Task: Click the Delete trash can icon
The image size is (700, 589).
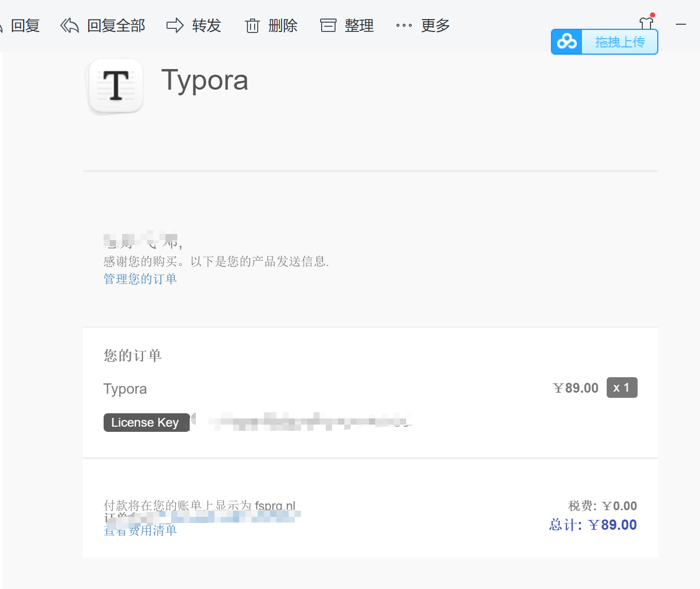Action: point(252,25)
